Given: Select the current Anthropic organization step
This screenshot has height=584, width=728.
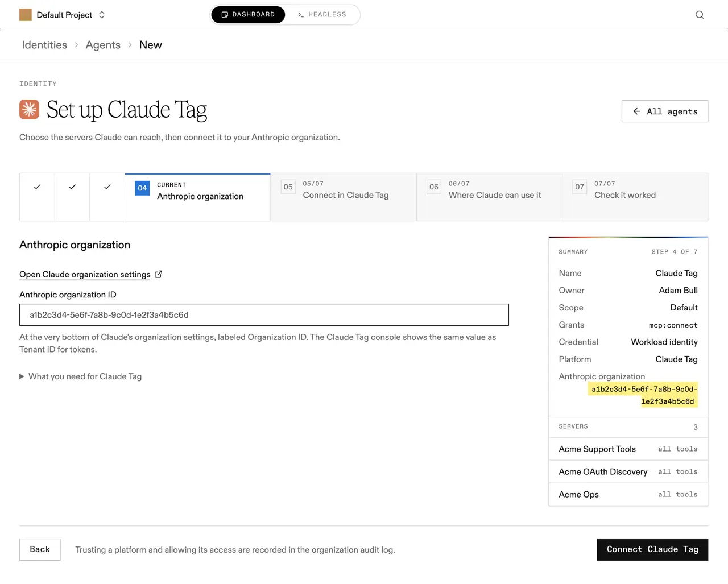Looking at the screenshot, I should [x=198, y=197].
